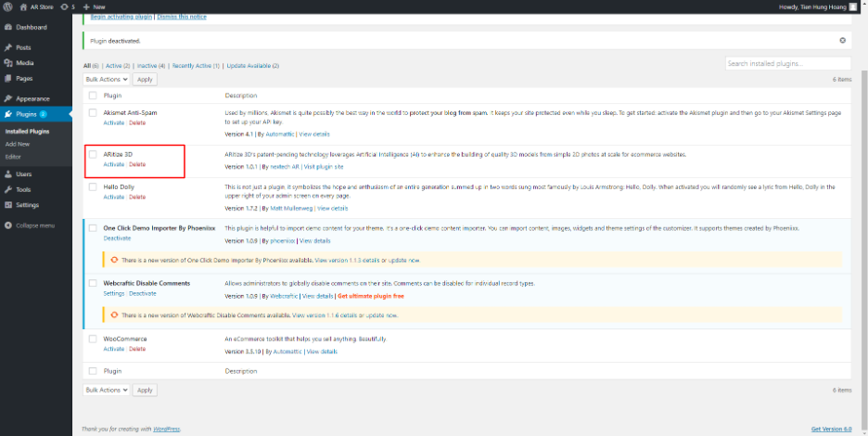Delete the ARitize 3D plugin
The image size is (868, 436).
pos(137,164)
